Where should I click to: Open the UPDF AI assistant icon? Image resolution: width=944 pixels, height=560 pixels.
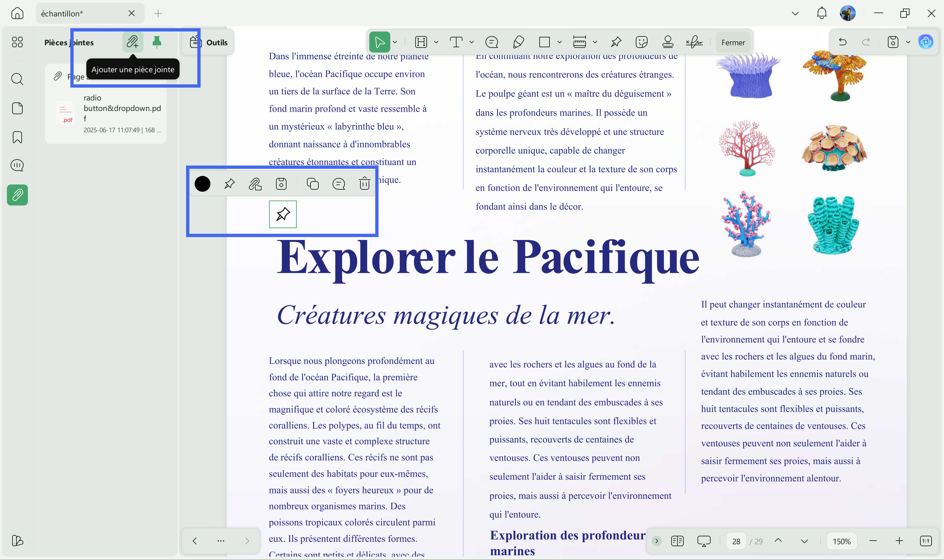point(926,42)
